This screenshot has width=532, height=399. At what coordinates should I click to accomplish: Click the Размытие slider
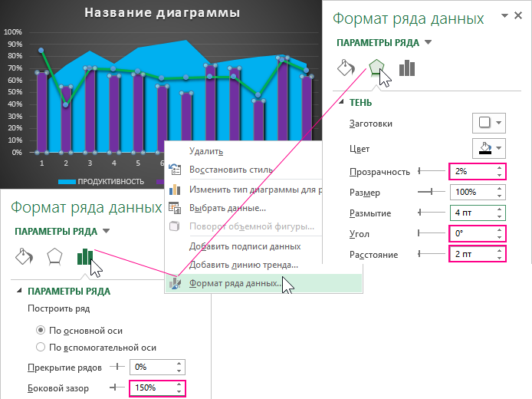coord(432,213)
